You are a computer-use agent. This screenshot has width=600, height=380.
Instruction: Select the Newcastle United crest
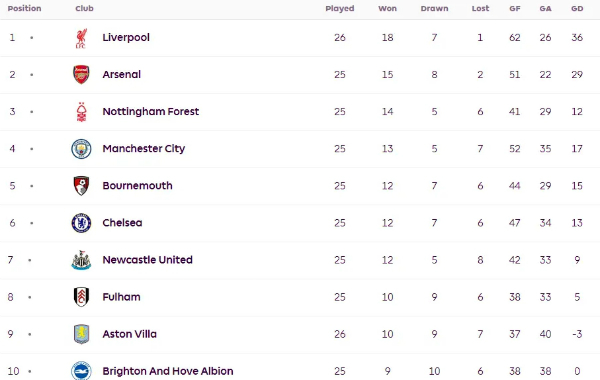(81, 260)
